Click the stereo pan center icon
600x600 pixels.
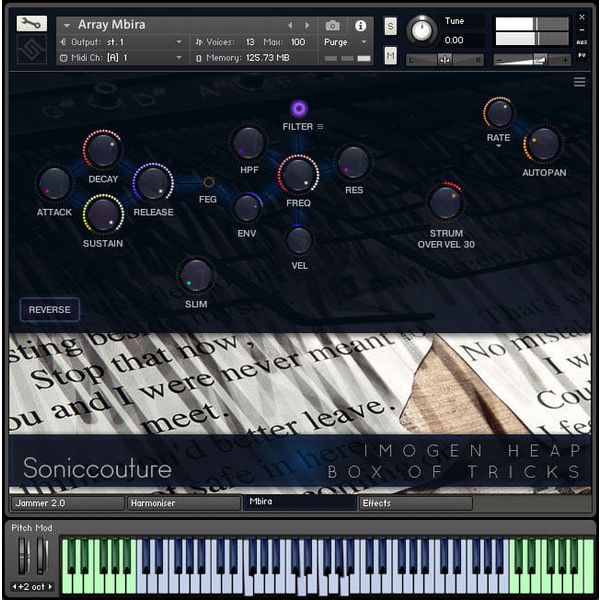pyautogui.click(x=445, y=60)
